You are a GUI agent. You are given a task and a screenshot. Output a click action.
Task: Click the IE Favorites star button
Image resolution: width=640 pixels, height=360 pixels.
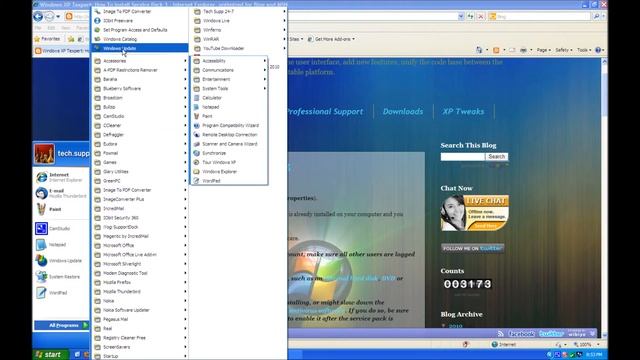(x=48, y=39)
